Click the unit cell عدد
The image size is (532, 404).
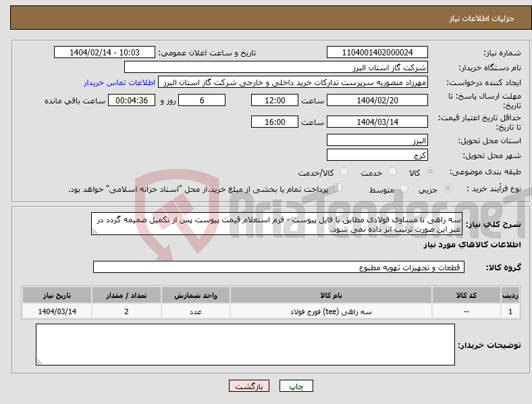[196, 311]
